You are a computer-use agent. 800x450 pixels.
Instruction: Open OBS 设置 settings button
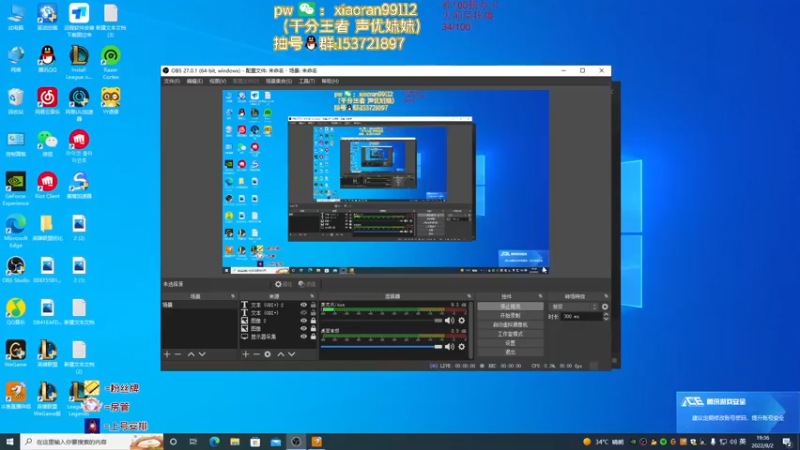click(510, 343)
